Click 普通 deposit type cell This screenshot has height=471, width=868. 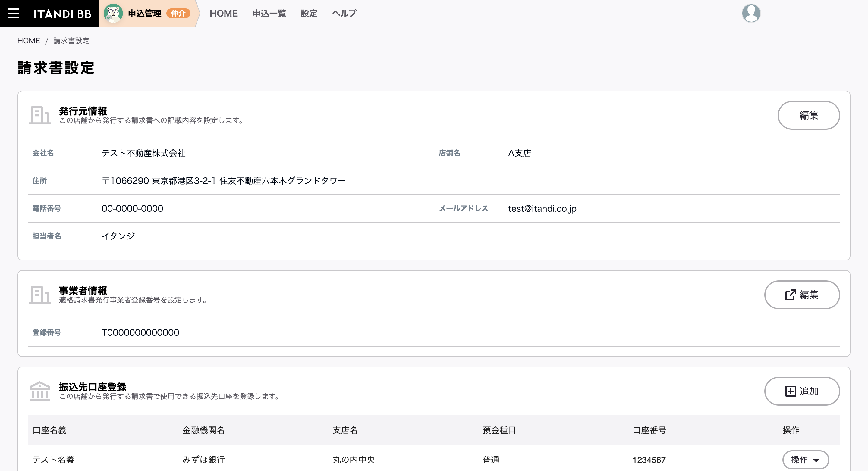coord(491,460)
